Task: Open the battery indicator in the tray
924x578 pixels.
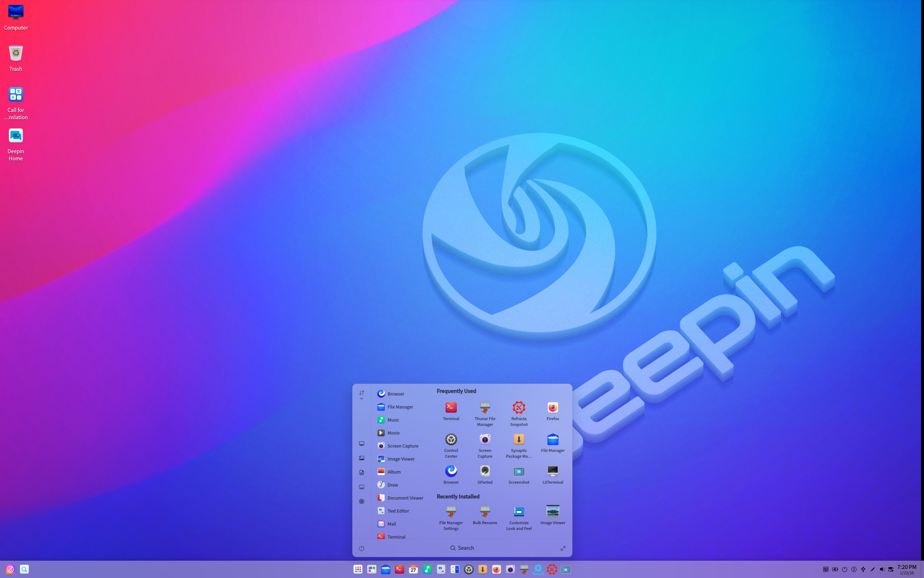Action: click(x=835, y=569)
